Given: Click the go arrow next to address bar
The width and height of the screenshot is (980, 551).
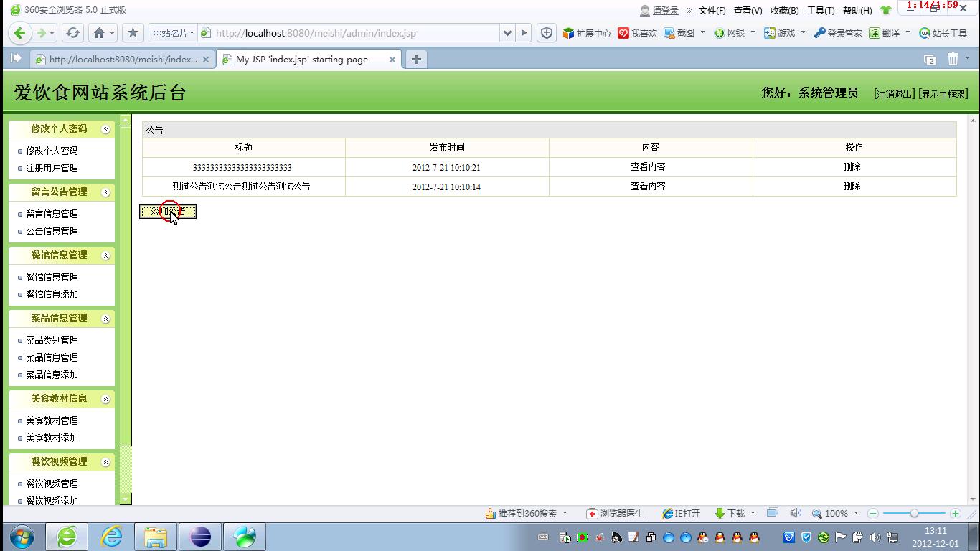Looking at the screenshot, I should pos(524,33).
